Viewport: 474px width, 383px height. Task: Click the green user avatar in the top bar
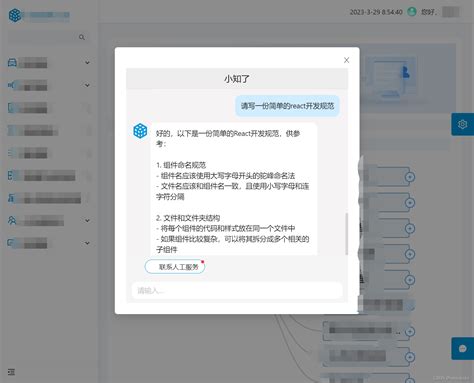click(412, 12)
